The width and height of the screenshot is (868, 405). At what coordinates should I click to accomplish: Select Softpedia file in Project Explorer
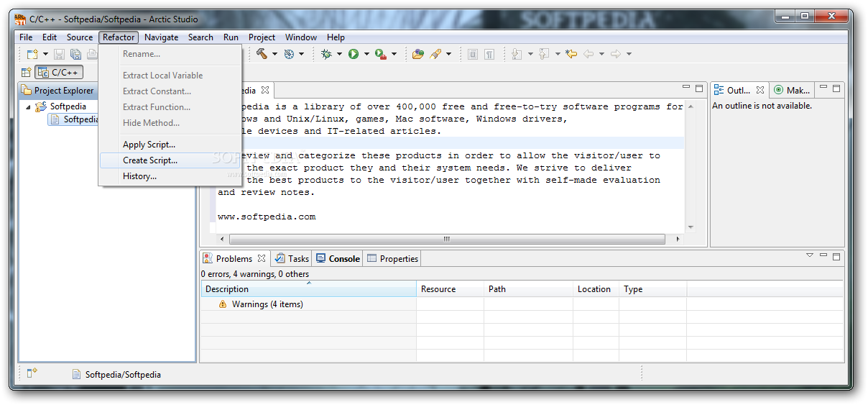(74, 119)
